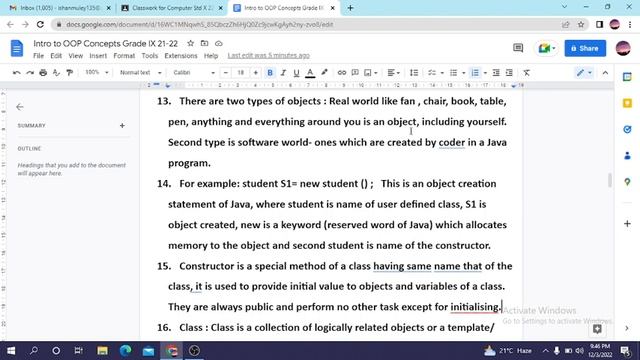Open Contacts side panel
This screenshot has height=360, width=640.
click(627, 156)
